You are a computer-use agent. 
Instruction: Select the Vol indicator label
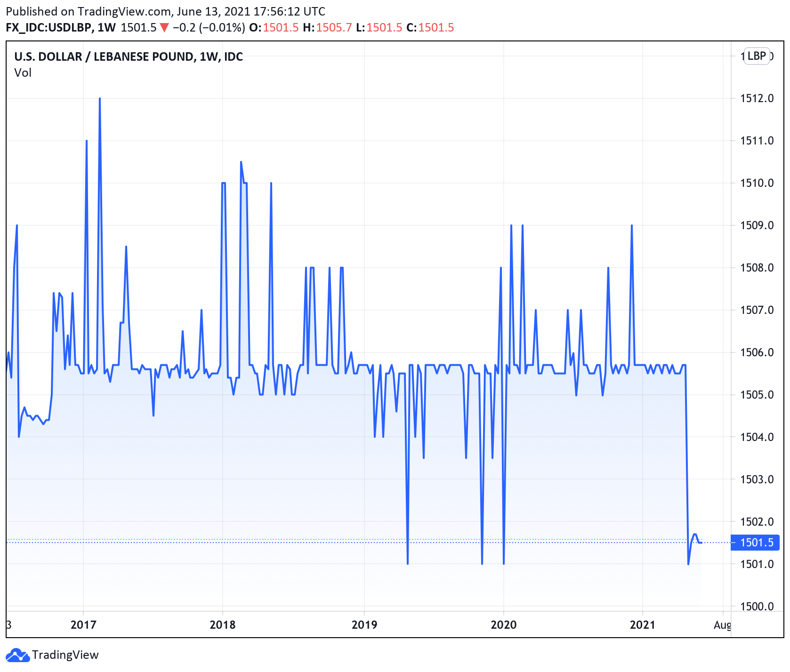click(x=23, y=73)
